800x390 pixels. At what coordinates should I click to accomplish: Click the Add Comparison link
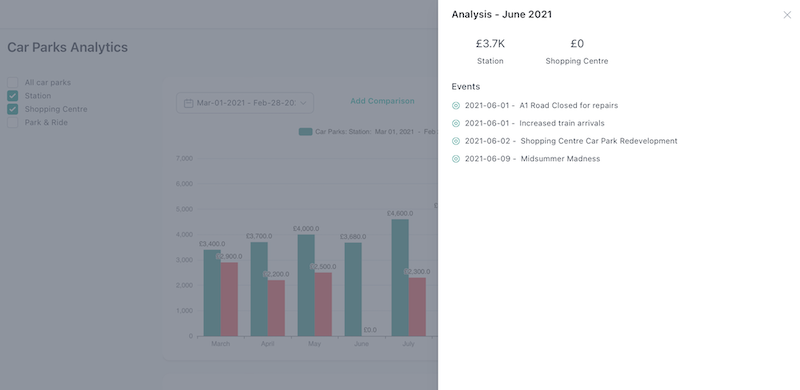[x=382, y=101]
